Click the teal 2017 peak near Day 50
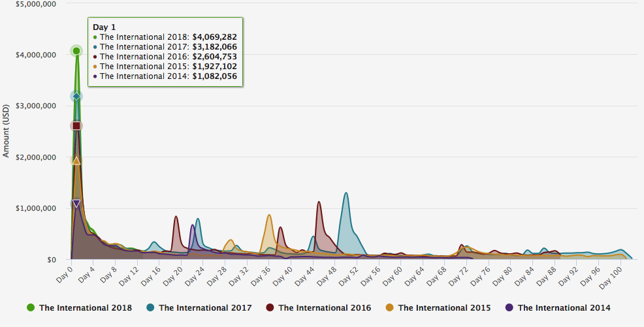Viewport: 644px width, 327px height. [346, 193]
